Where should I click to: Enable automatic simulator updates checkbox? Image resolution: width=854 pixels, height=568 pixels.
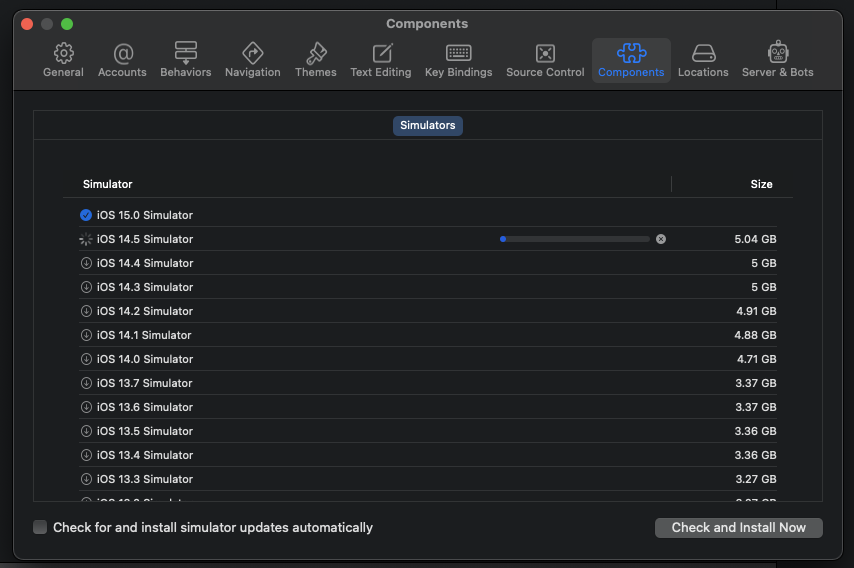(40, 527)
